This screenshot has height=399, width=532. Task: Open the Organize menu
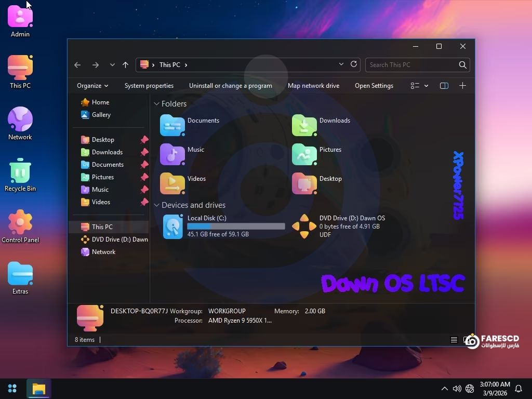[x=92, y=86]
